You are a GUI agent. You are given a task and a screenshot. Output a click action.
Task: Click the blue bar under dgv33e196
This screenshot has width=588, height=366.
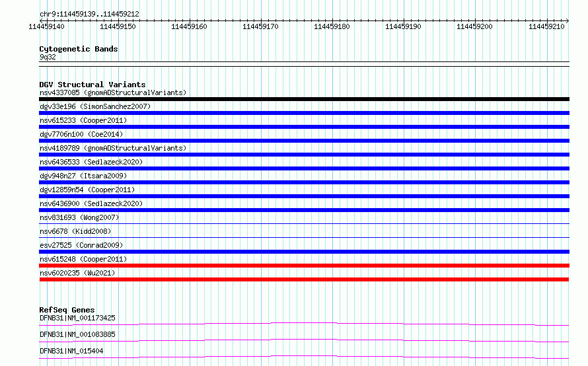[304, 113]
